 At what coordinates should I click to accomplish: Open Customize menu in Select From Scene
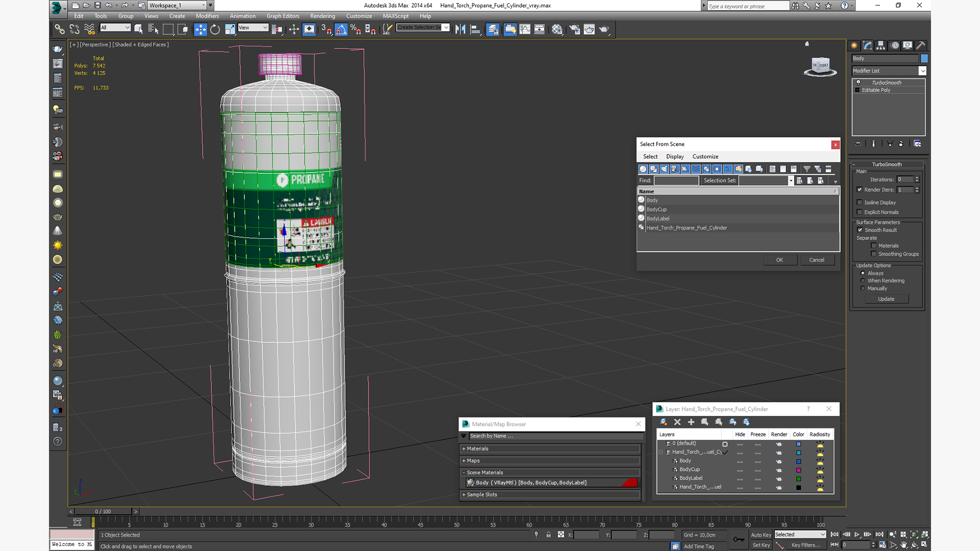click(705, 157)
